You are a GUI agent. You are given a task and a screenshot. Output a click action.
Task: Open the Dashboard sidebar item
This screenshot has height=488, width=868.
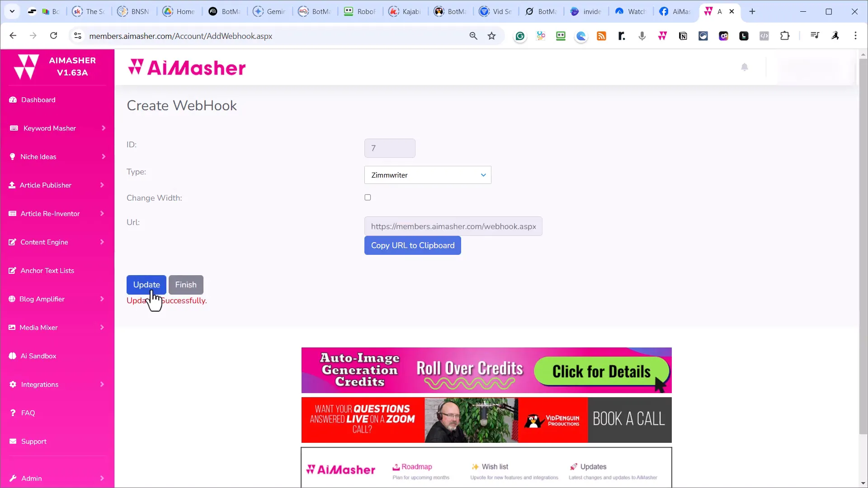tap(38, 100)
